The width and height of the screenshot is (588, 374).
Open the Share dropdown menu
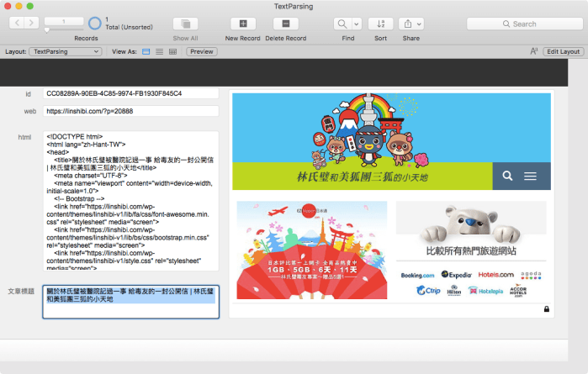coord(412,24)
